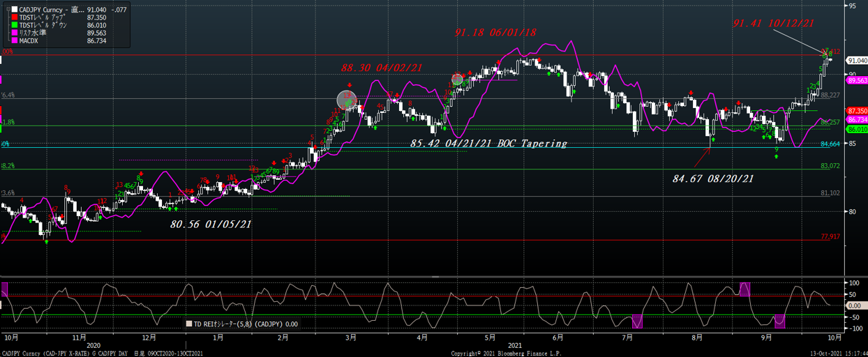Screen dimensions: 868x357
Task: Select the 91.18 06/01/18 annotation text
Action: (x=495, y=32)
